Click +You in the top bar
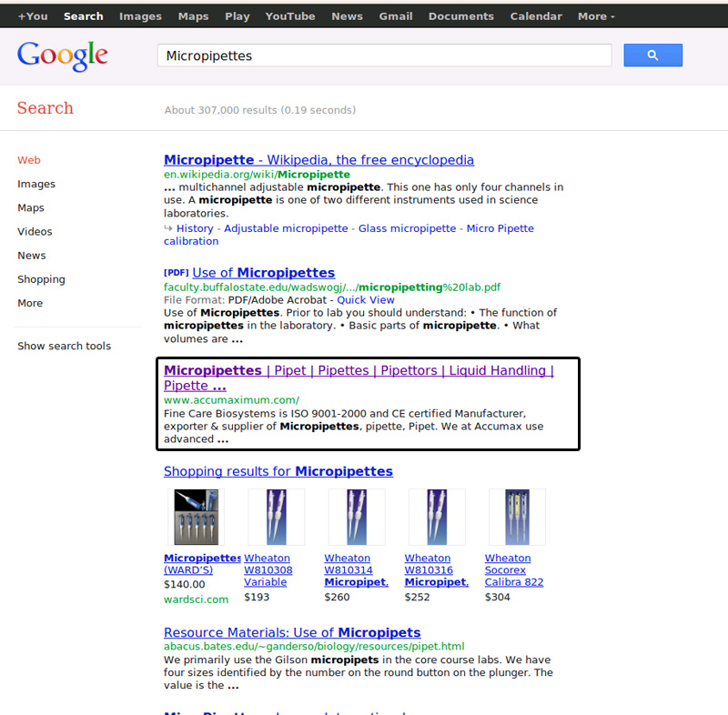This screenshot has height=715, width=728. 33,16
